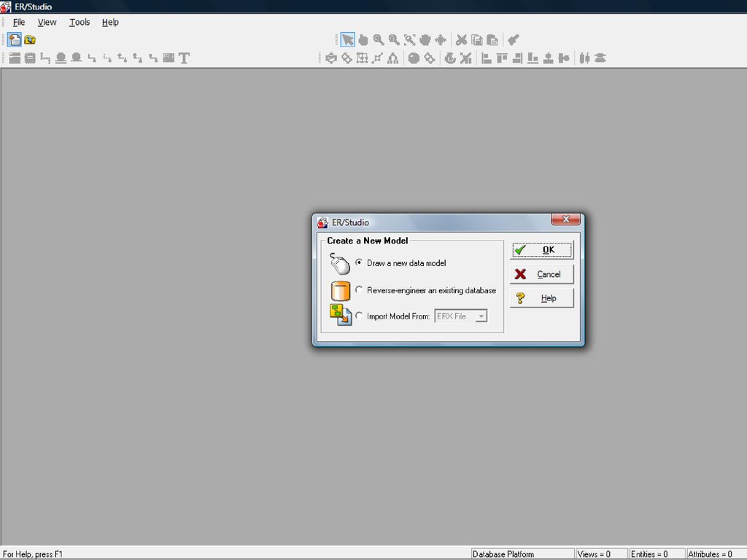747x560 pixels.
Task: Open the Help menu
Action: [110, 23]
